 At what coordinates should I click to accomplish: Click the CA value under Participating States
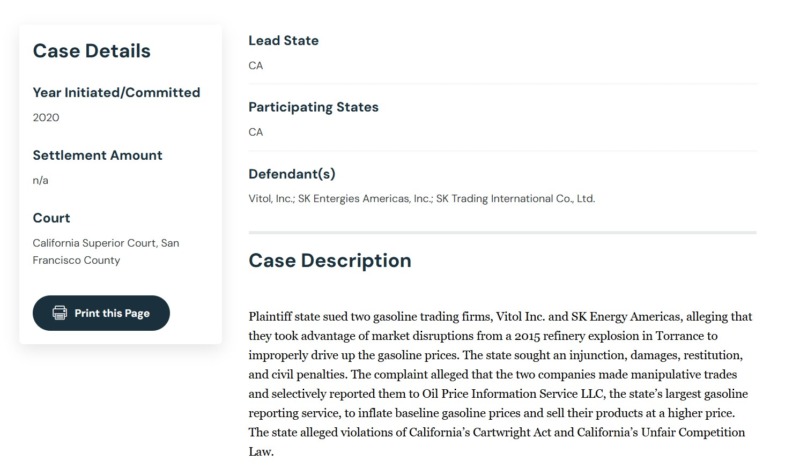click(x=256, y=132)
